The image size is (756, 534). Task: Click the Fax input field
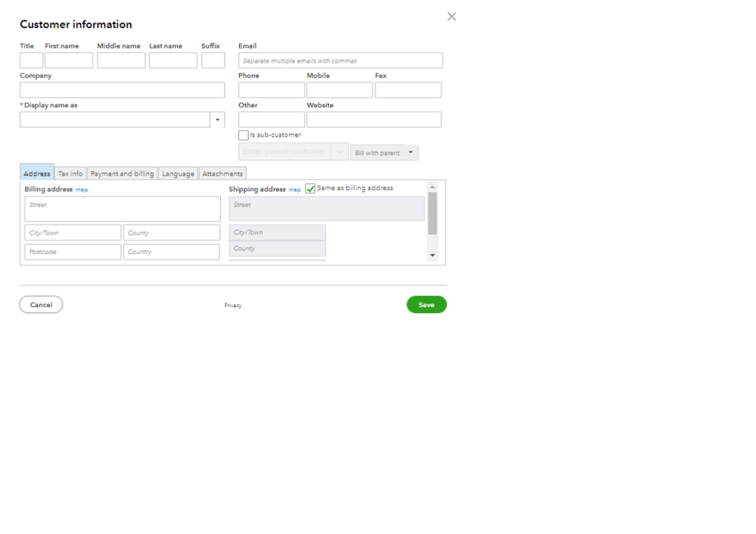[x=408, y=89]
